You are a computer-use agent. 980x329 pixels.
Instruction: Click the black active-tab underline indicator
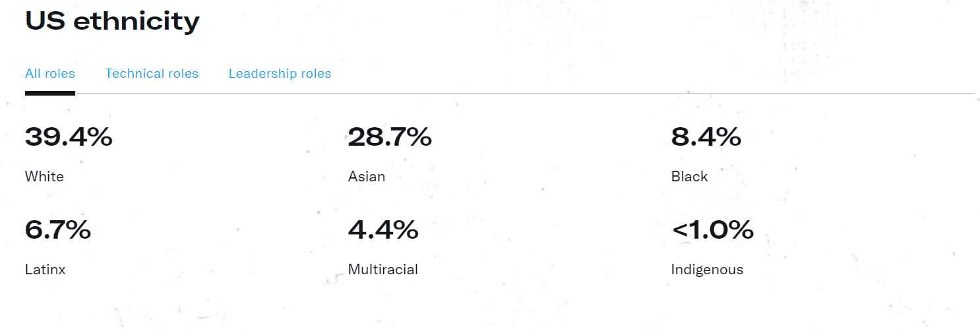(x=50, y=93)
